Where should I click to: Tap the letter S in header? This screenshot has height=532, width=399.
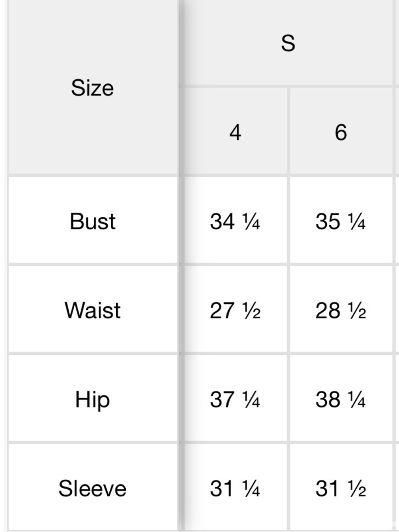pos(288,43)
